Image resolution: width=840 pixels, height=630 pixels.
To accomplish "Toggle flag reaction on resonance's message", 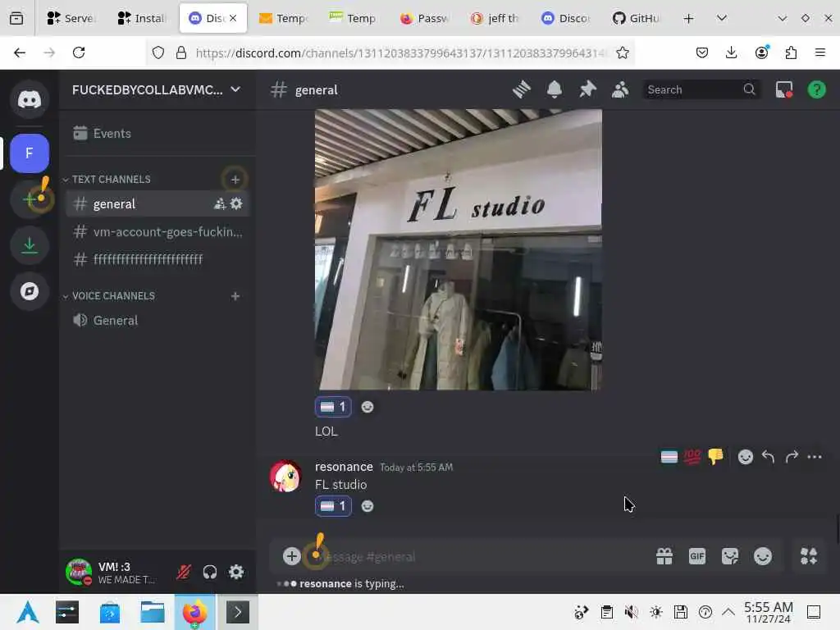I will coord(333,506).
